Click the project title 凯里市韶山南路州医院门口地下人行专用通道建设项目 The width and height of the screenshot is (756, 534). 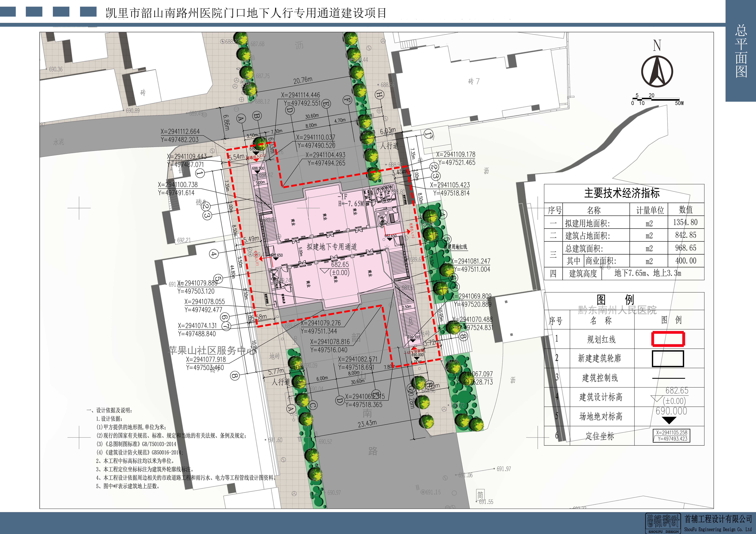(246, 13)
